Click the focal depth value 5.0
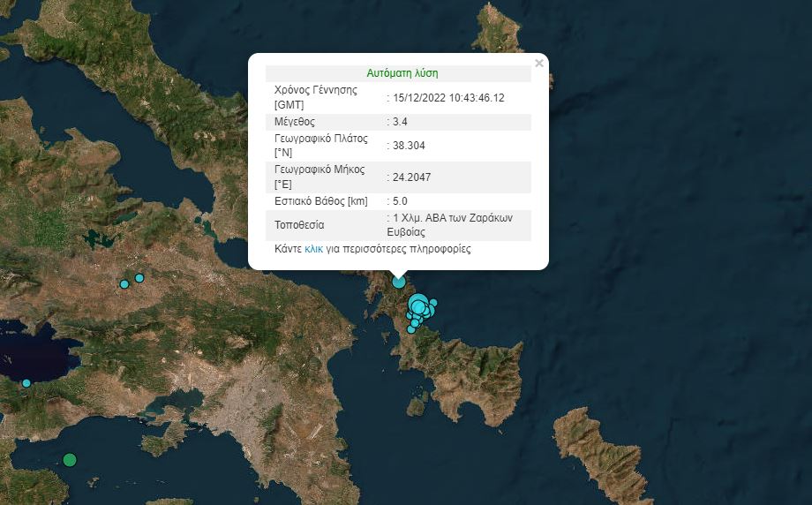Viewport: 812px width, 505px height. 400,201
